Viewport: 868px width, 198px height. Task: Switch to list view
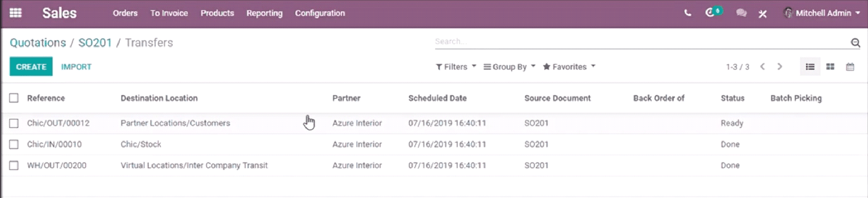(x=810, y=67)
